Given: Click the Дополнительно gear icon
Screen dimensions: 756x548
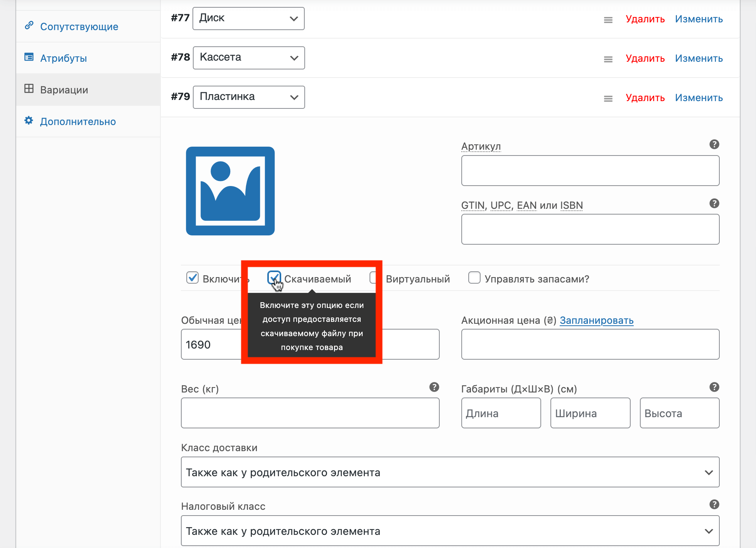Looking at the screenshot, I should pos(29,120).
